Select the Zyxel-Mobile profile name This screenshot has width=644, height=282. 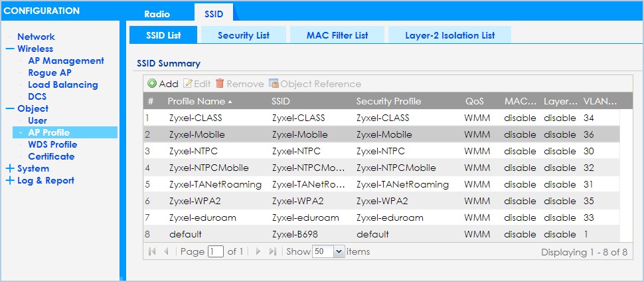pyautogui.click(x=197, y=134)
